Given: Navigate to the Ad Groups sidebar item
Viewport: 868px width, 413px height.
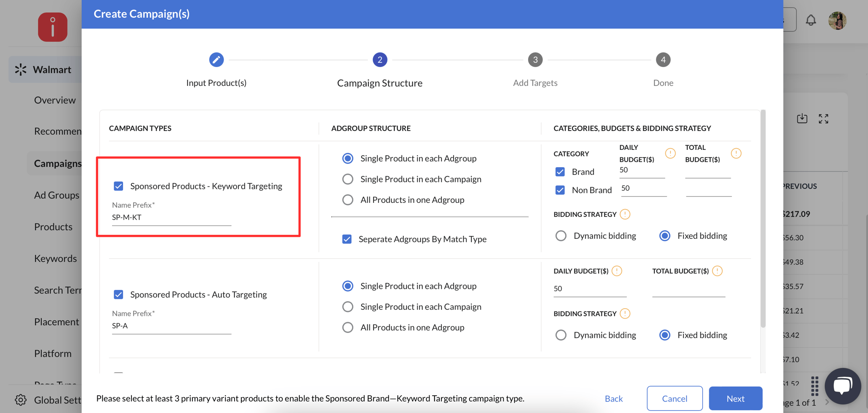Looking at the screenshot, I should click(56, 195).
